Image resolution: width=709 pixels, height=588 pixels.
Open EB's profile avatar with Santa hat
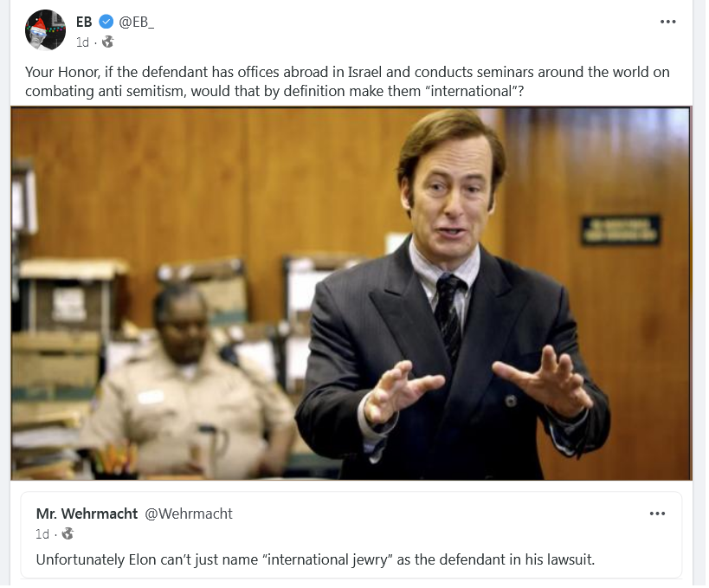point(45,29)
